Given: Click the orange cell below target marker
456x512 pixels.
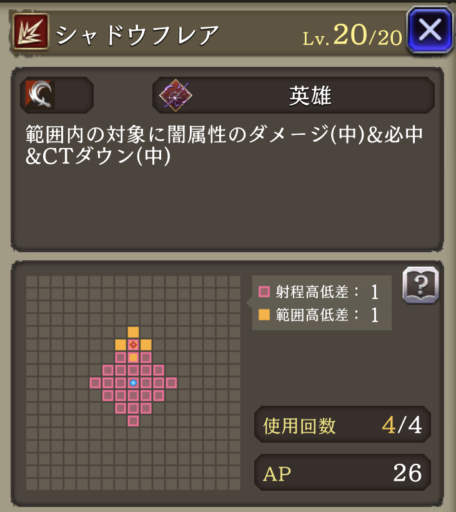Looking at the screenshot, I should coord(133,358).
